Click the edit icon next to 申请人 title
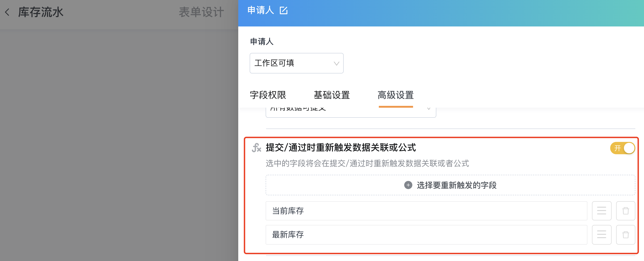This screenshot has height=261, width=644. 283,10
